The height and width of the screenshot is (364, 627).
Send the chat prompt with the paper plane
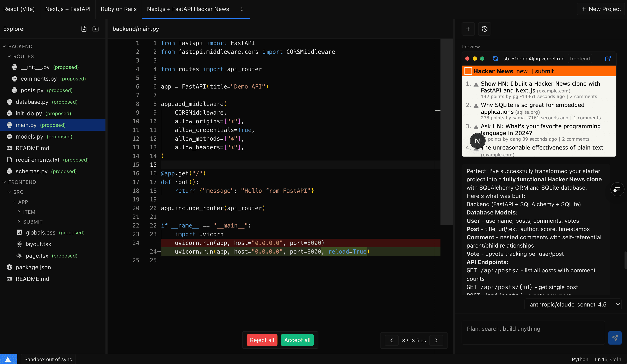[615, 338]
